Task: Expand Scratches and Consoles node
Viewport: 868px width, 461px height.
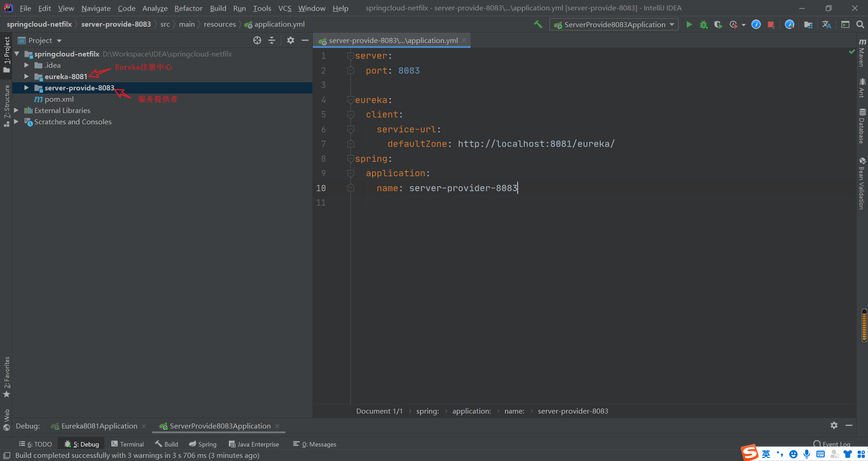Action: 17,122
